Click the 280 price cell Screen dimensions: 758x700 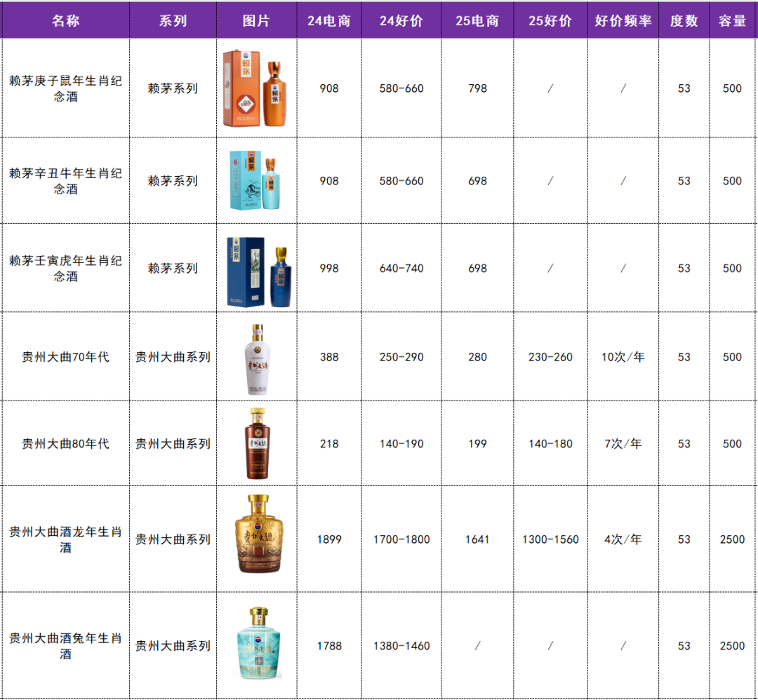pyautogui.click(x=477, y=357)
